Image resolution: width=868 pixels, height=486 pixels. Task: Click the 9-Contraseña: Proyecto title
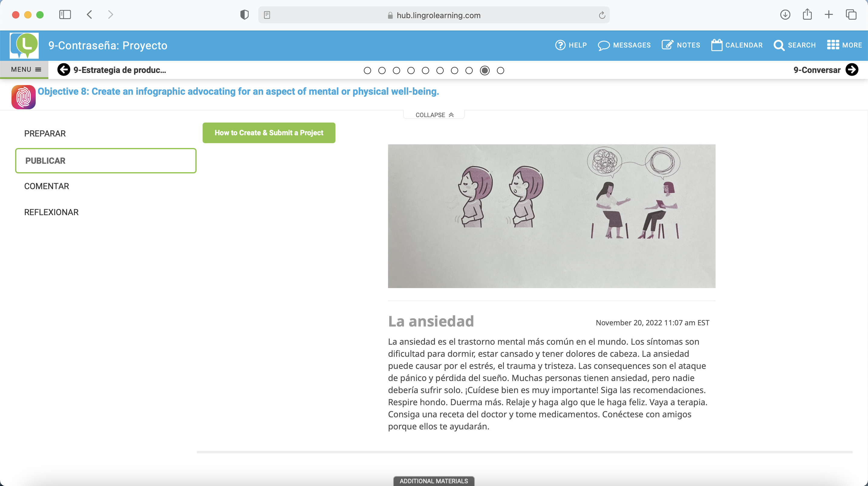(108, 45)
